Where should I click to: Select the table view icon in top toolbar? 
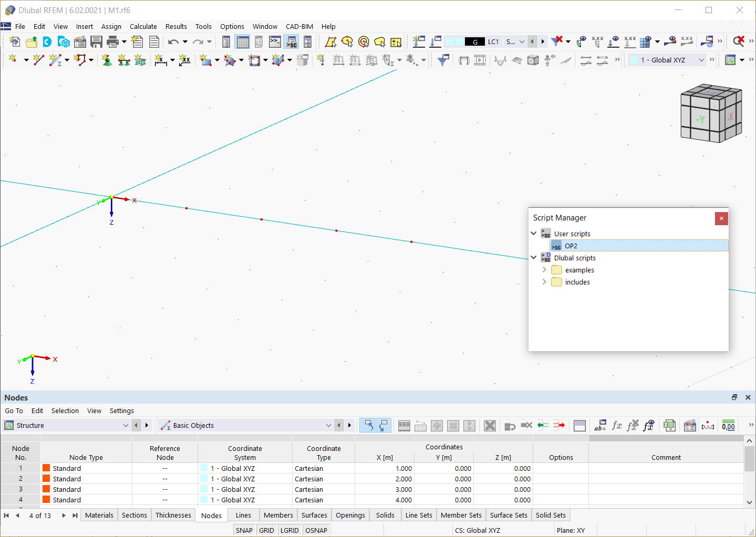click(x=242, y=41)
